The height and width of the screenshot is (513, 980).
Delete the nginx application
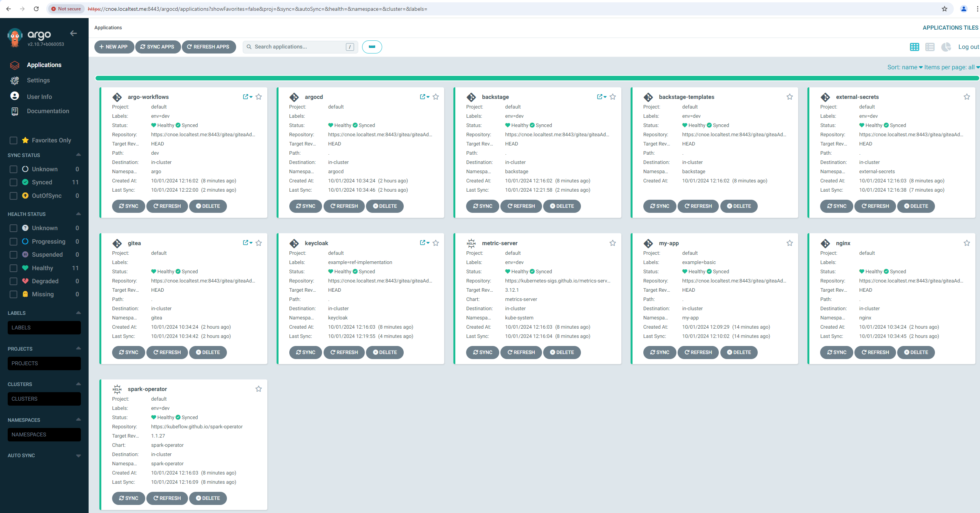[916, 353]
